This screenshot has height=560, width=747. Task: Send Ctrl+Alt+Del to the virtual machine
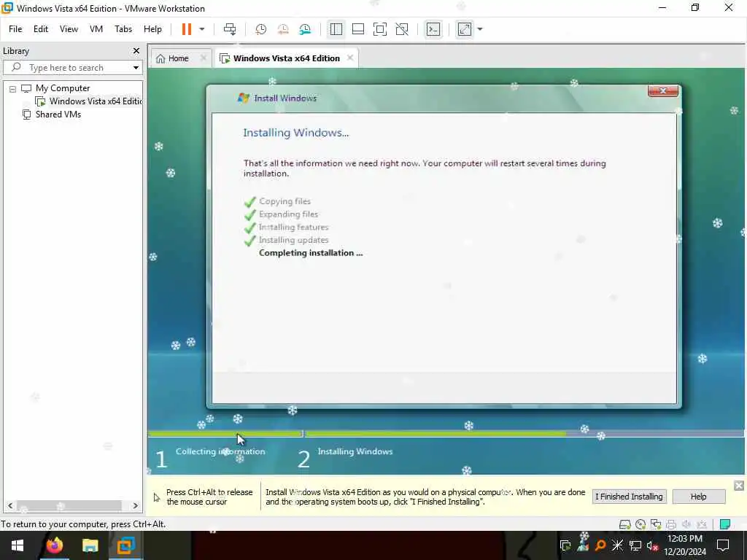tap(230, 29)
